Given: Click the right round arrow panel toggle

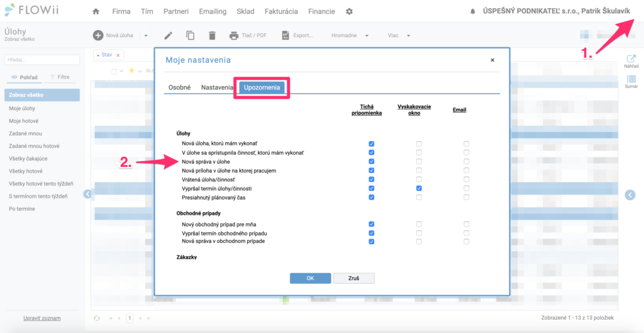Looking at the screenshot, I should click(630, 195).
